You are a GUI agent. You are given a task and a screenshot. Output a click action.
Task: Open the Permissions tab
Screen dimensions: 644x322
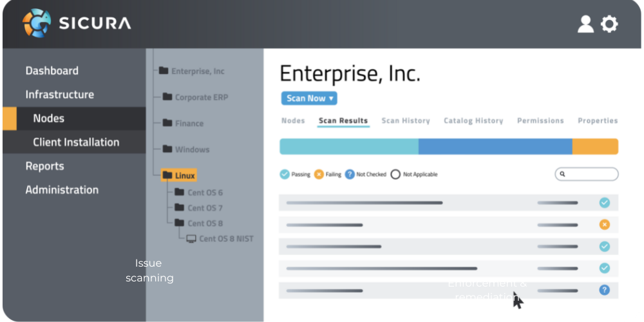pyautogui.click(x=540, y=120)
